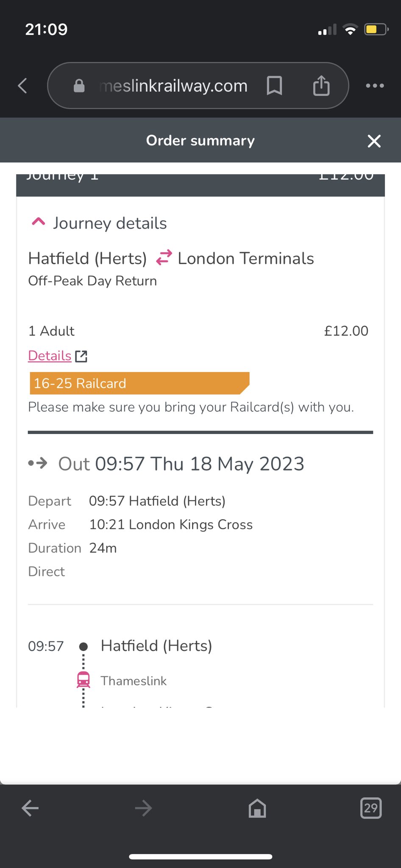Viewport: 401px width, 868px height.
Task: Tap the Hatfield (Herts) 09:57 departure stop
Action: pyautogui.click(x=156, y=646)
